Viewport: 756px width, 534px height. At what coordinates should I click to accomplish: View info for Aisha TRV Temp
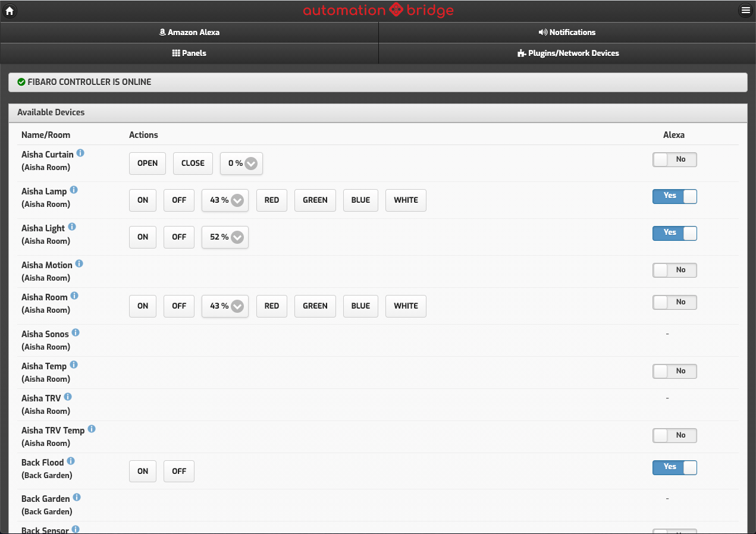point(92,429)
